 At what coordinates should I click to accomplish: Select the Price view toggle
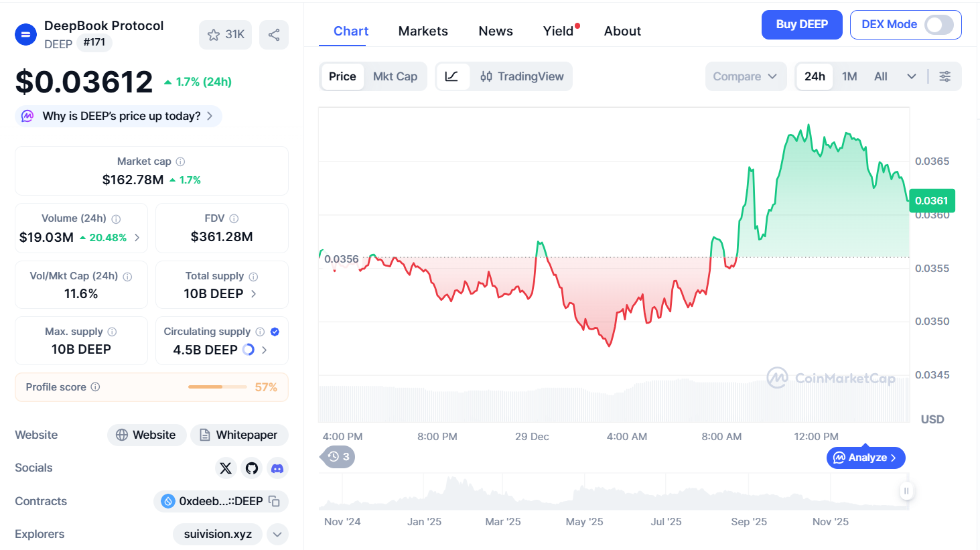pos(342,76)
